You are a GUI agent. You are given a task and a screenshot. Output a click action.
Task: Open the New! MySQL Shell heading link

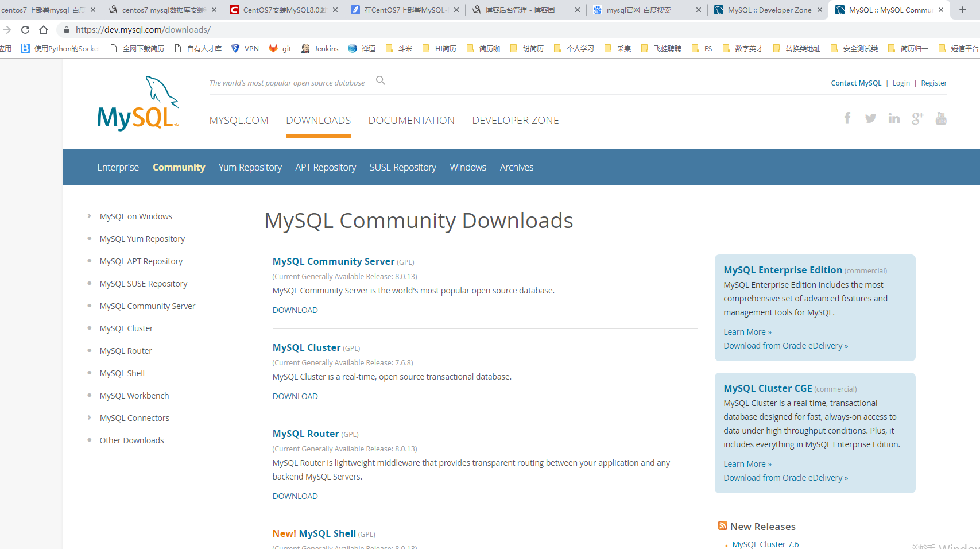[x=314, y=533]
